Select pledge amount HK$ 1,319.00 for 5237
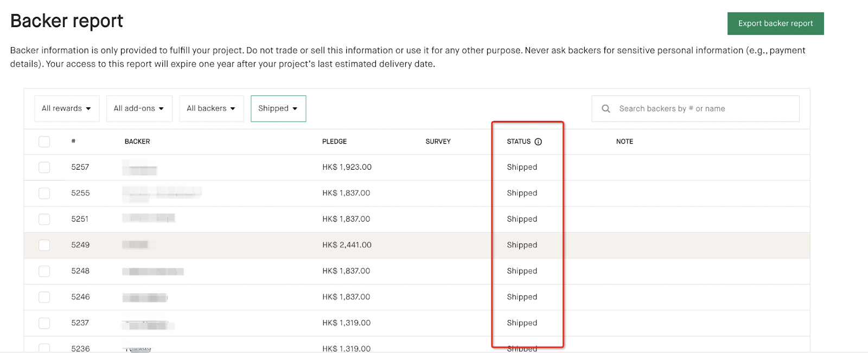This screenshot has width=868, height=353. click(x=346, y=323)
